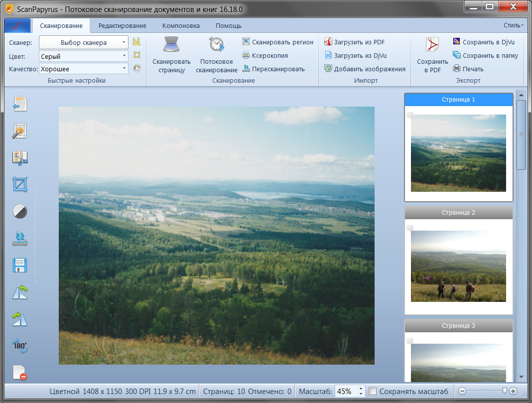Open the Компоновка tab
The width and height of the screenshot is (532, 403).
click(x=181, y=25)
